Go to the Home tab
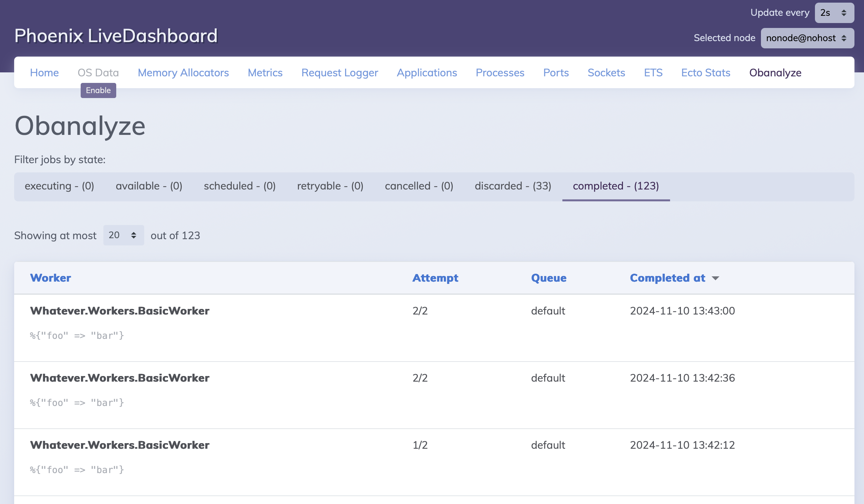Viewport: 864px width, 504px height. (44, 73)
